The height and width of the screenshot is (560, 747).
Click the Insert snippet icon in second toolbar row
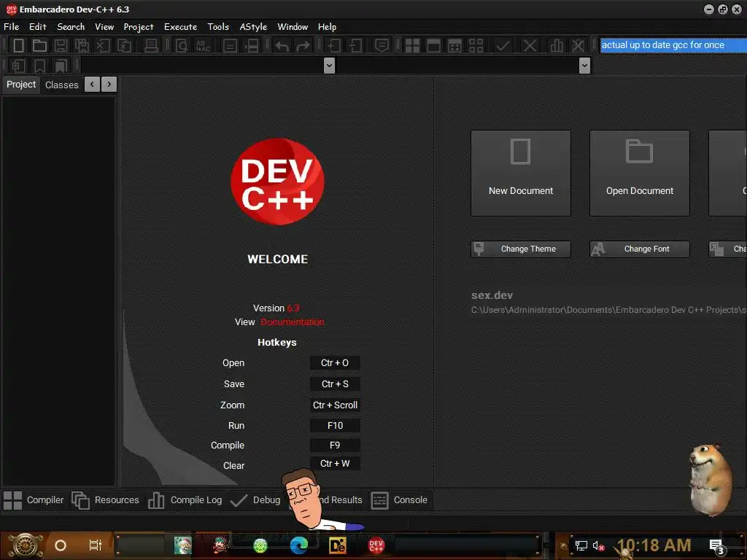[x=18, y=66]
